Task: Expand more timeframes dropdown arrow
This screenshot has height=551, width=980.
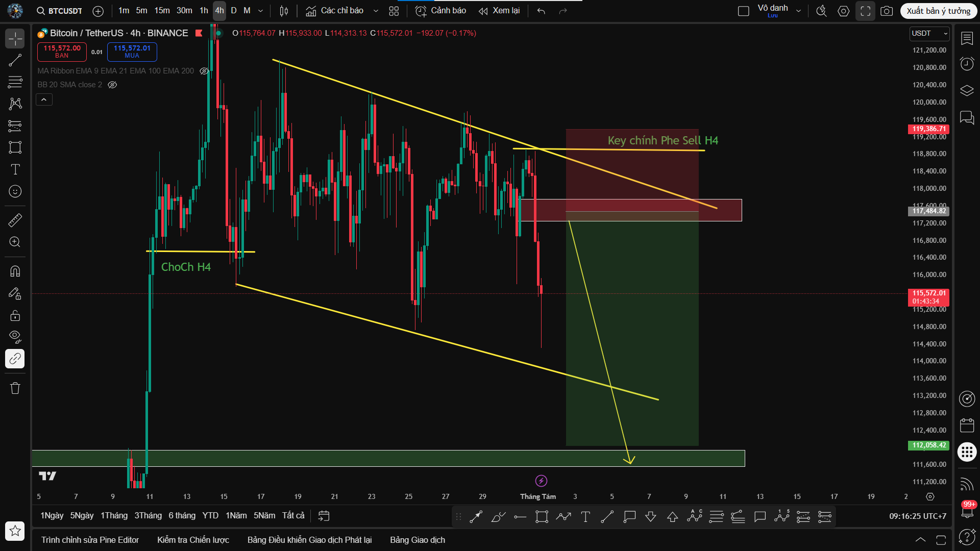Action: pos(260,11)
